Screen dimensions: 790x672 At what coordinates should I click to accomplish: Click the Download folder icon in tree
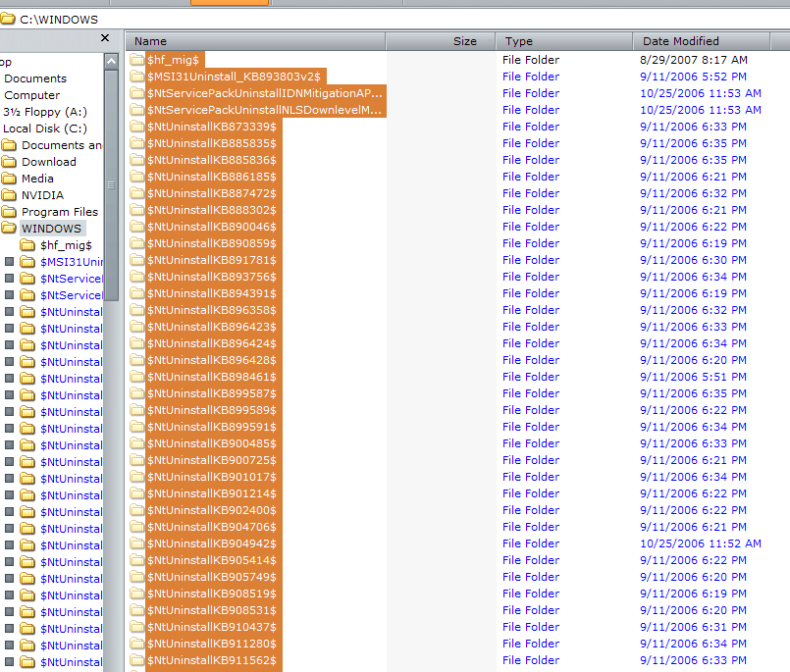(x=10, y=162)
